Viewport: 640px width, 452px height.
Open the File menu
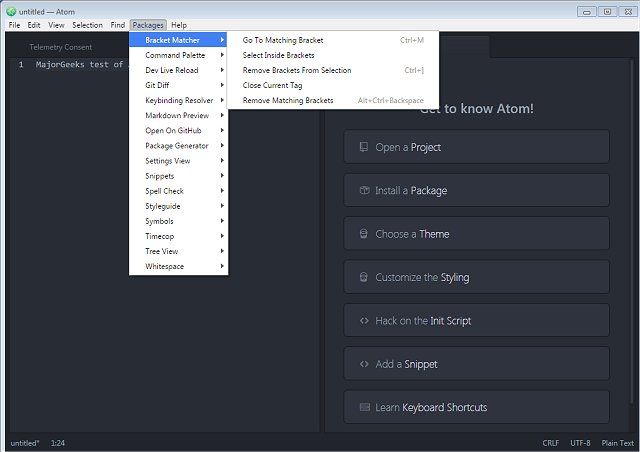pos(14,25)
